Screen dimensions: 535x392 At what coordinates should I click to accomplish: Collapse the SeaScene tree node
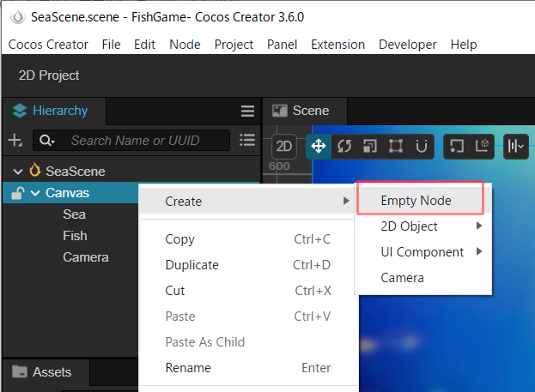click(x=18, y=171)
